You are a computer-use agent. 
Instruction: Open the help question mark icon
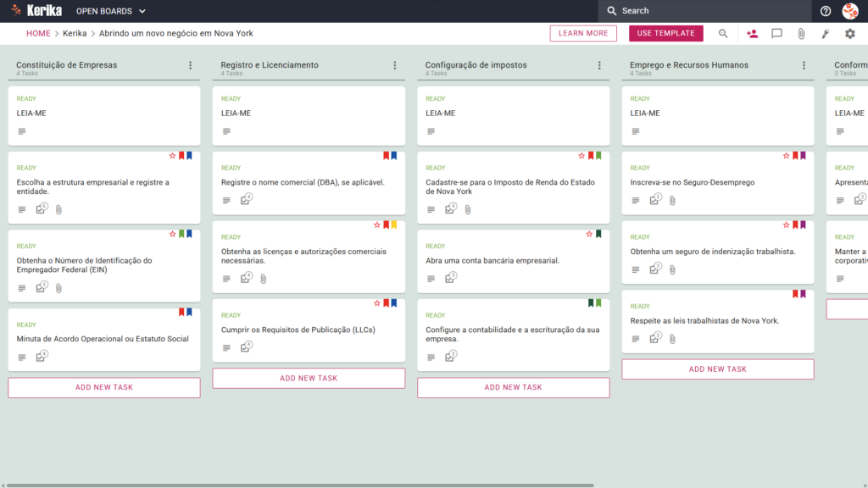pos(826,11)
